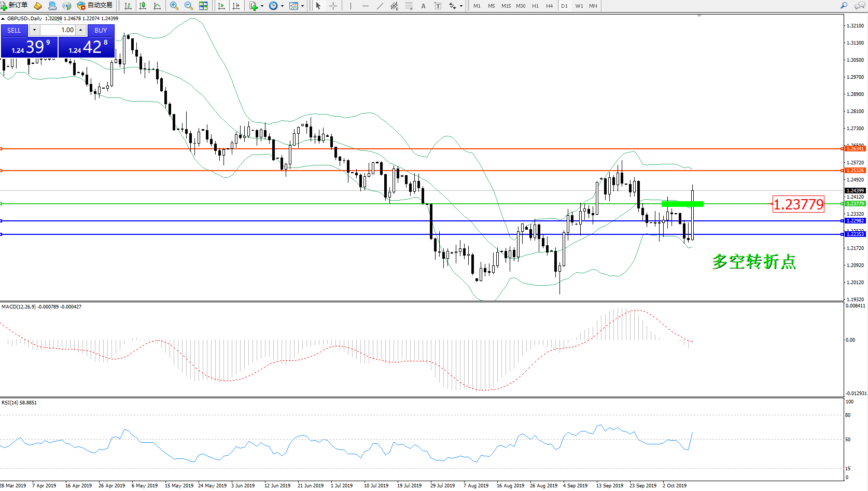Switch chart to candlestick mode

[x=143, y=6]
